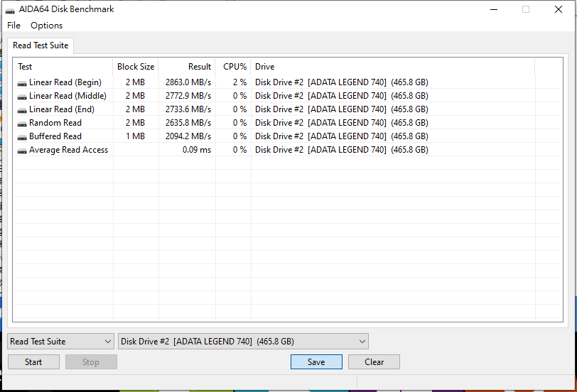The width and height of the screenshot is (577, 392).
Task: Click the drive cell in the Buffered Read row
Action: (342, 136)
